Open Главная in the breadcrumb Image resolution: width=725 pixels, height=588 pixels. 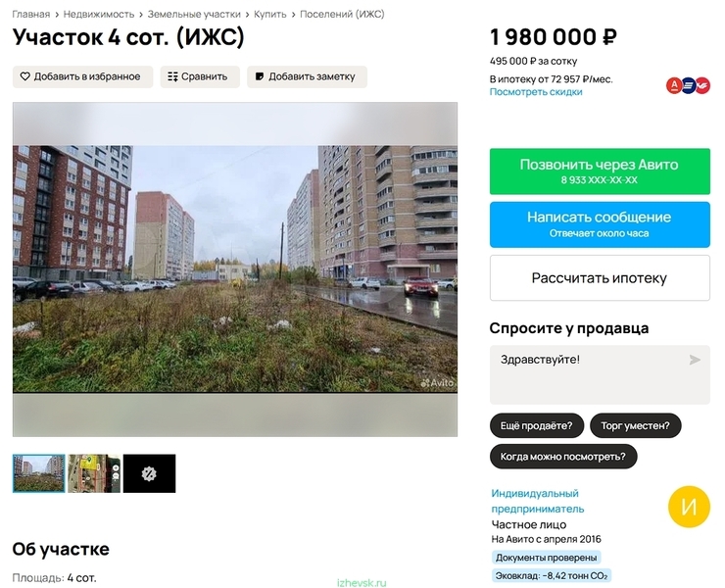click(31, 15)
